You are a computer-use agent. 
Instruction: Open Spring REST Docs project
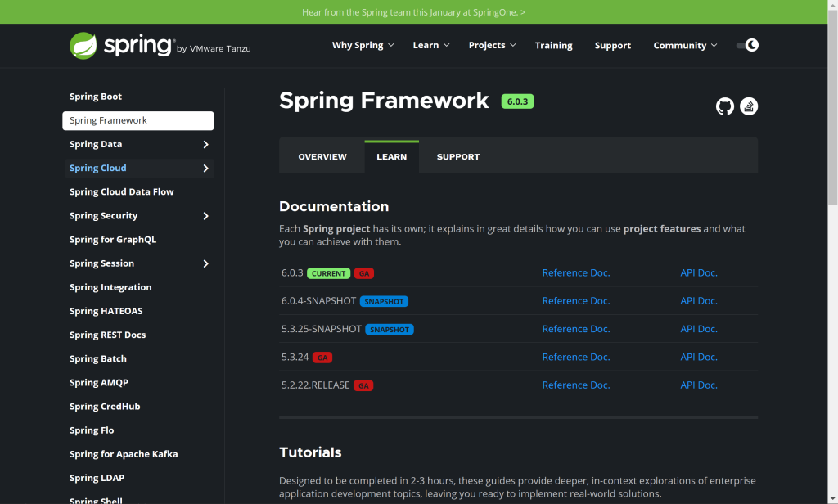coord(107,335)
